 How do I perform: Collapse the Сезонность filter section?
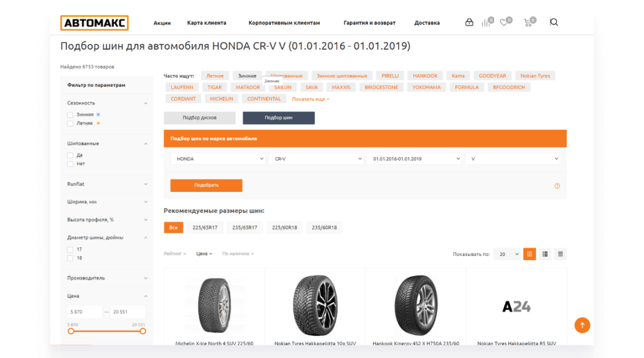(x=146, y=103)
